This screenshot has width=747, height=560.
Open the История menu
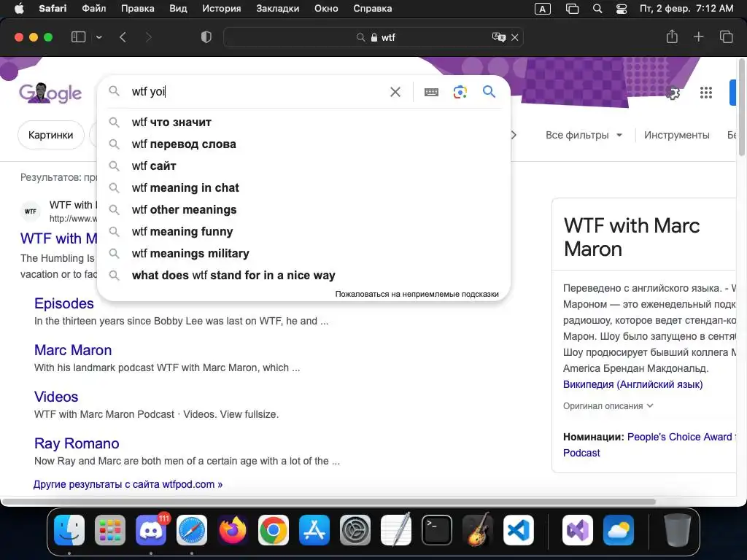[x=222, y=9]
